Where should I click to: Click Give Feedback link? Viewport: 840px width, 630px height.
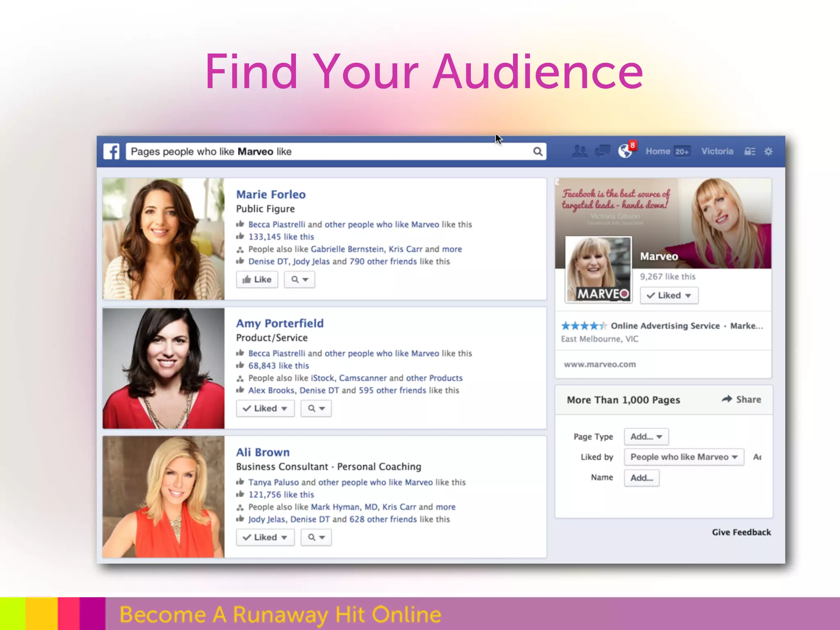coord(742,532)
